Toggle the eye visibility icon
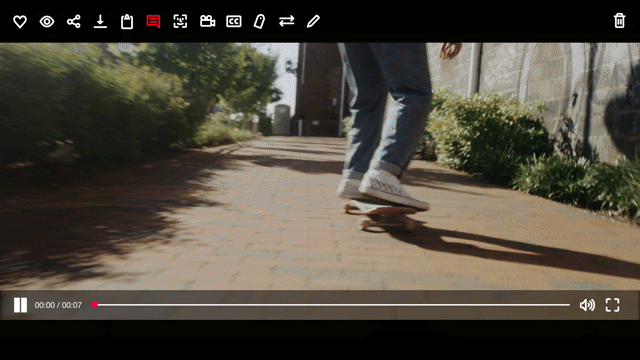 click(x=47, y=21)
